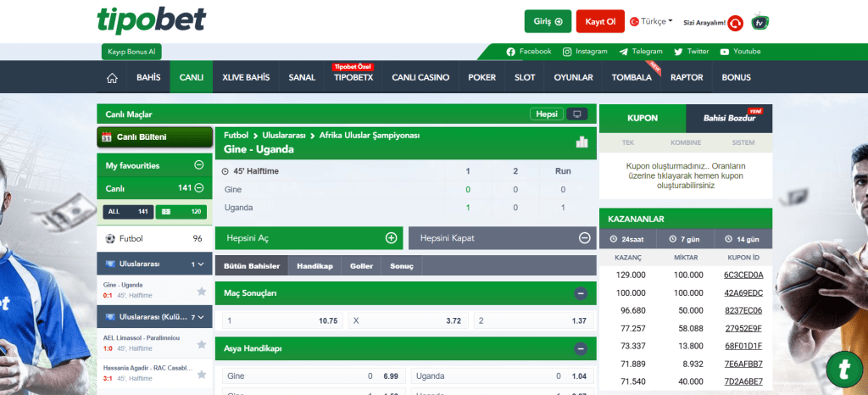Viewport: 868px width, 395px height.
Task: Open CANLI CASINO in the main menu
Action: point(420,78)
